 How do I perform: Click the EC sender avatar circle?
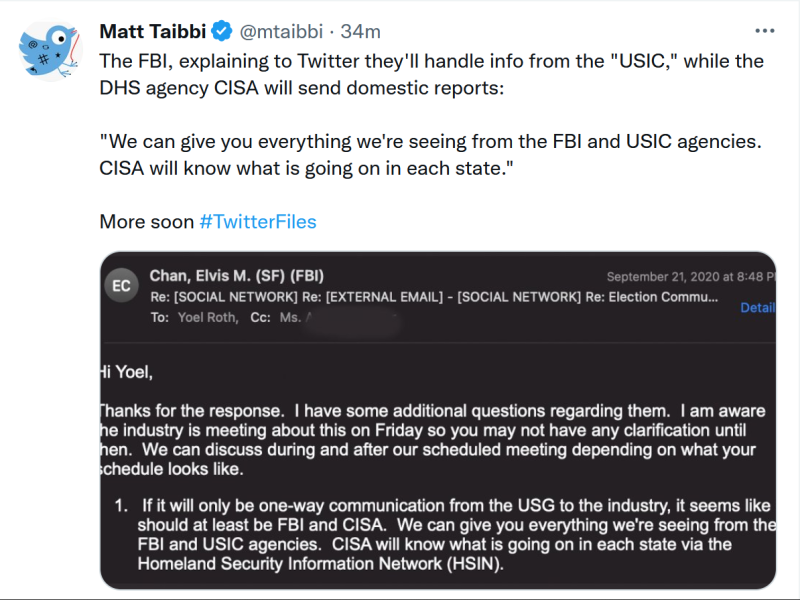[x=122, y=286]
